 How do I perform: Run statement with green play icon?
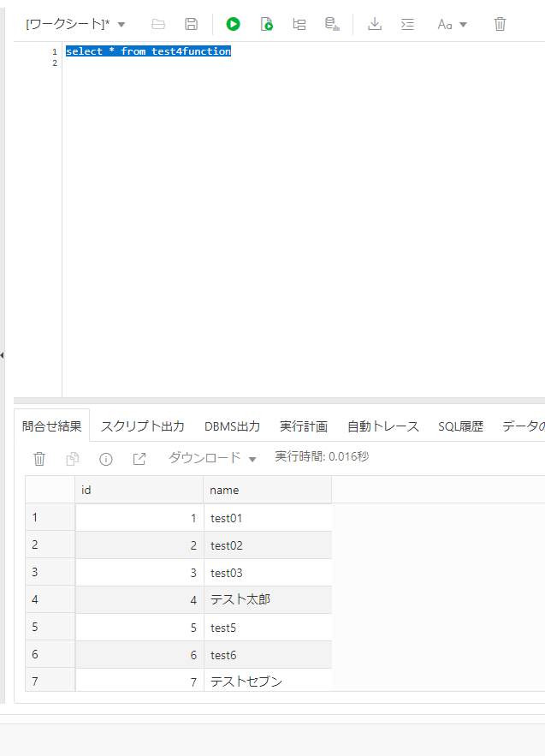point(234,24)
